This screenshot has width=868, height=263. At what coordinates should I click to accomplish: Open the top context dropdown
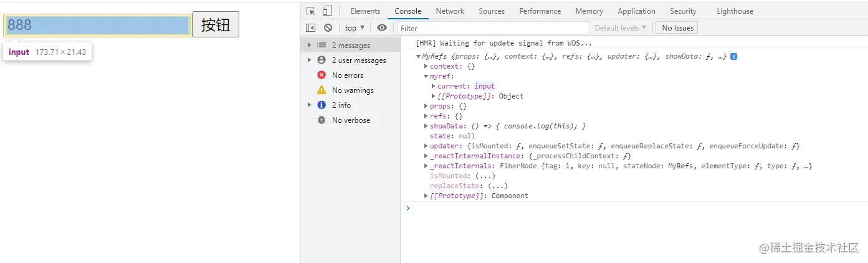click(x=355, y=28)
